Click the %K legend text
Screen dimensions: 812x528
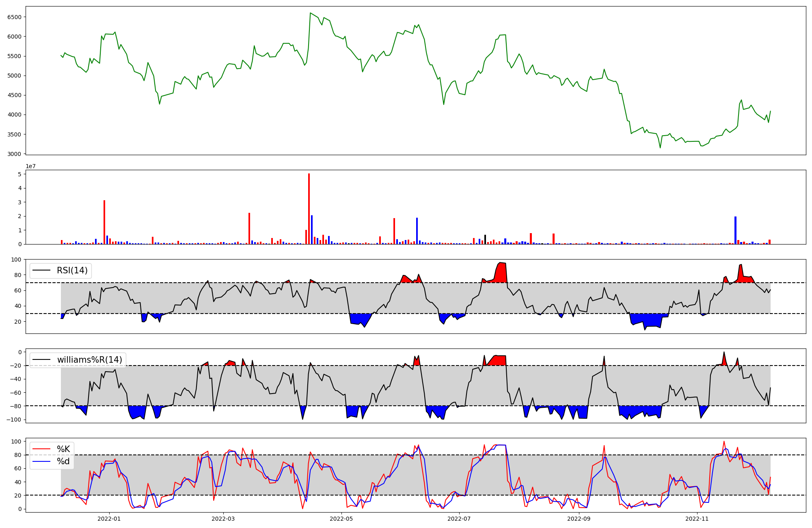(x=63, y=449)
